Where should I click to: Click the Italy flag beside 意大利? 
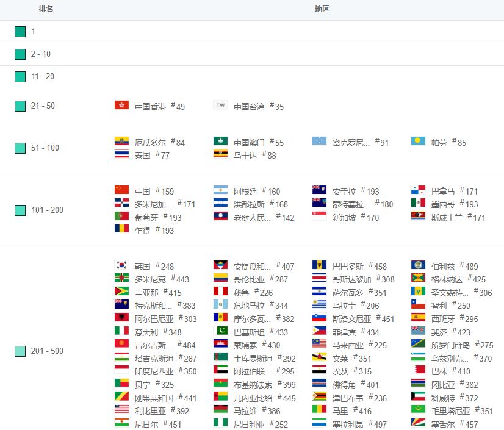(x=121, y=331)
